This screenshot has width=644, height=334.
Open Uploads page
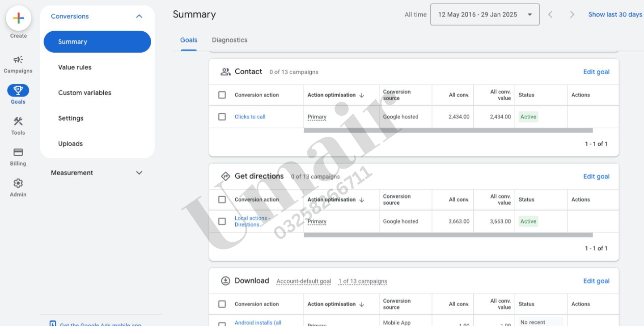70,144
